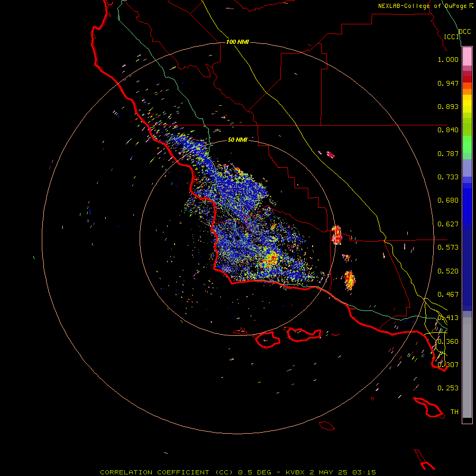Viewport: 476px width, 476px height.
Task: Click the 0.307 legend value
Action: pyautogui.click(x=448, y=365)
